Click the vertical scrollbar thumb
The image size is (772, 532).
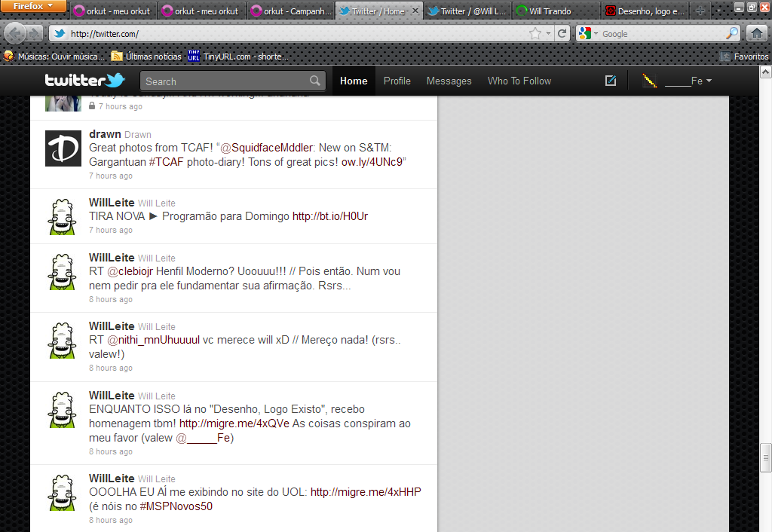(x=766, y=458)
